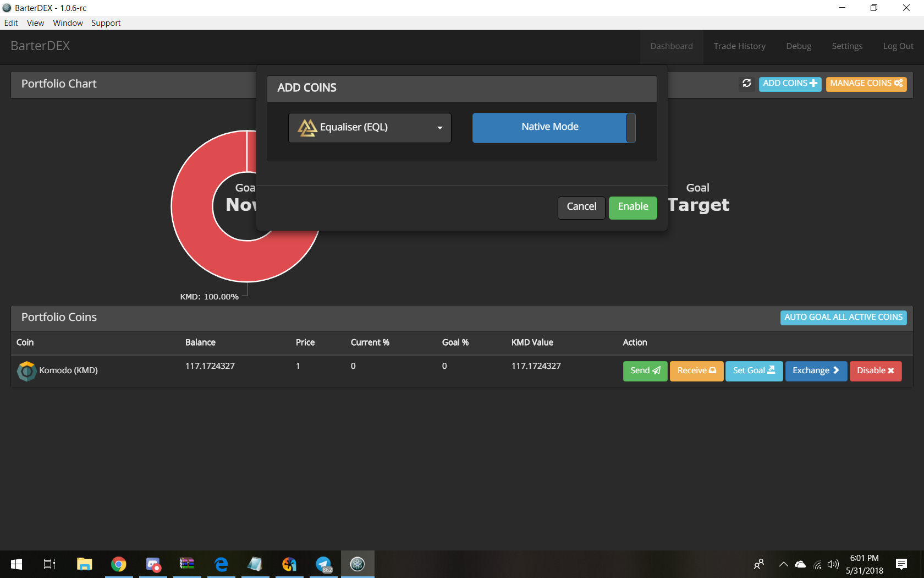Click Set Goal for Komodo
Screen dimensions: 924x578
pos(754,371)
